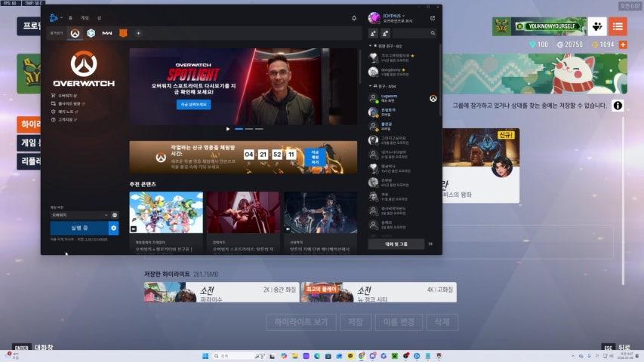Open the YOUKNOWYOURSELF player banner in game
Image resolution: width=644 pixels, height=362 pixels.
click(540, 26)
